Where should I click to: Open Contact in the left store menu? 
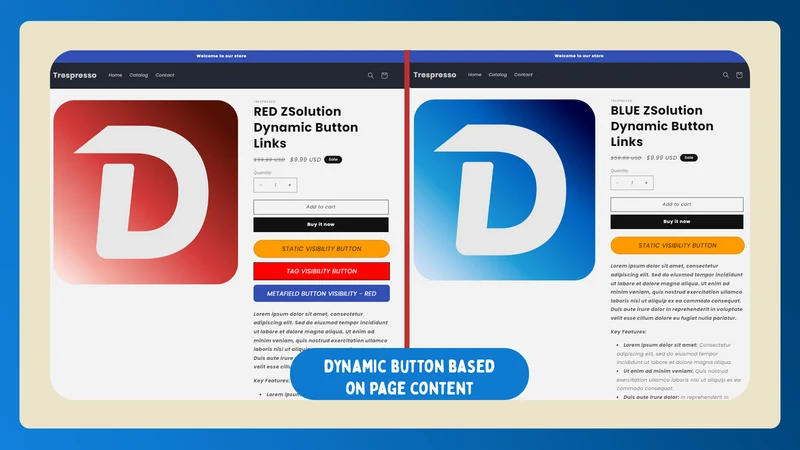164,75
